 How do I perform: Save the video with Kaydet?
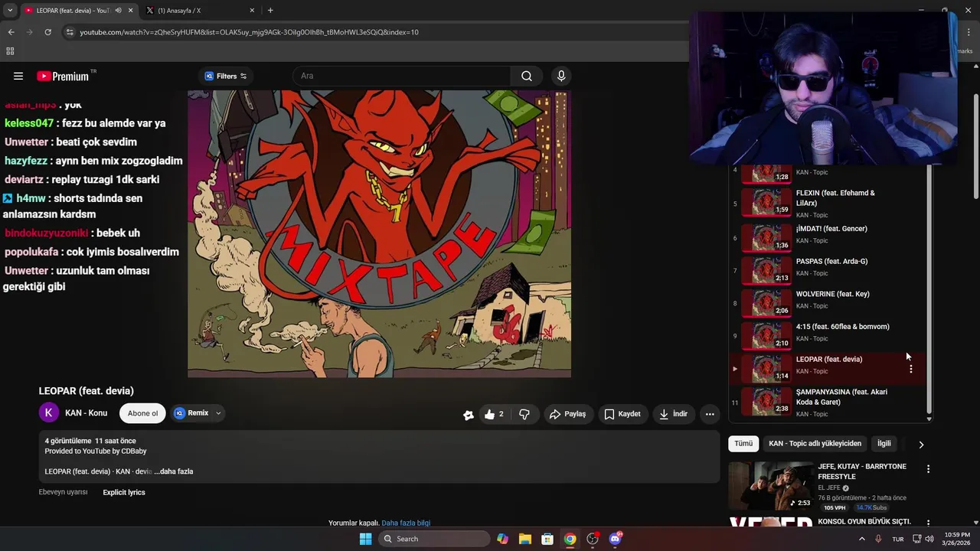point(622,414)
